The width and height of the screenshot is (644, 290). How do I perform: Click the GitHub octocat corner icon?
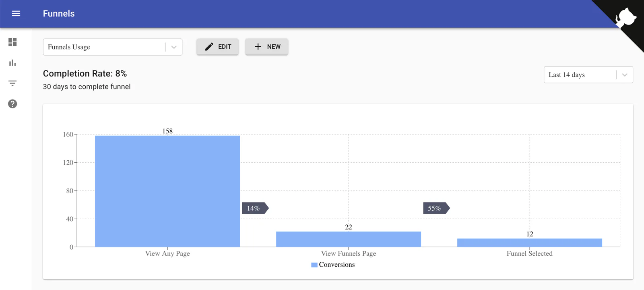[626, 17]
